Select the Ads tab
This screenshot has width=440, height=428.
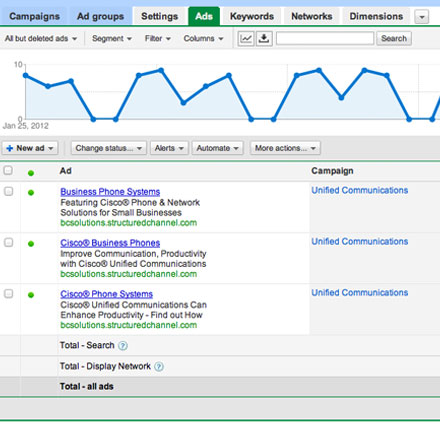click(204, 16)
